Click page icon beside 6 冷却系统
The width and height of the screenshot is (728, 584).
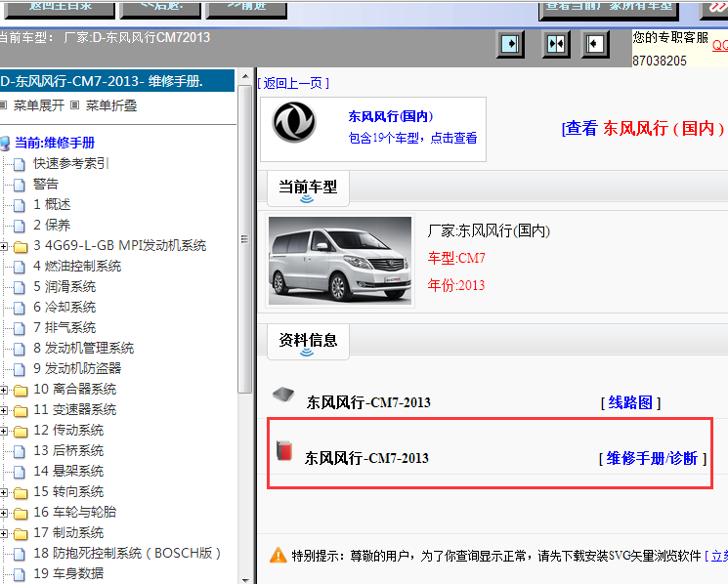[x=20, y=307]
